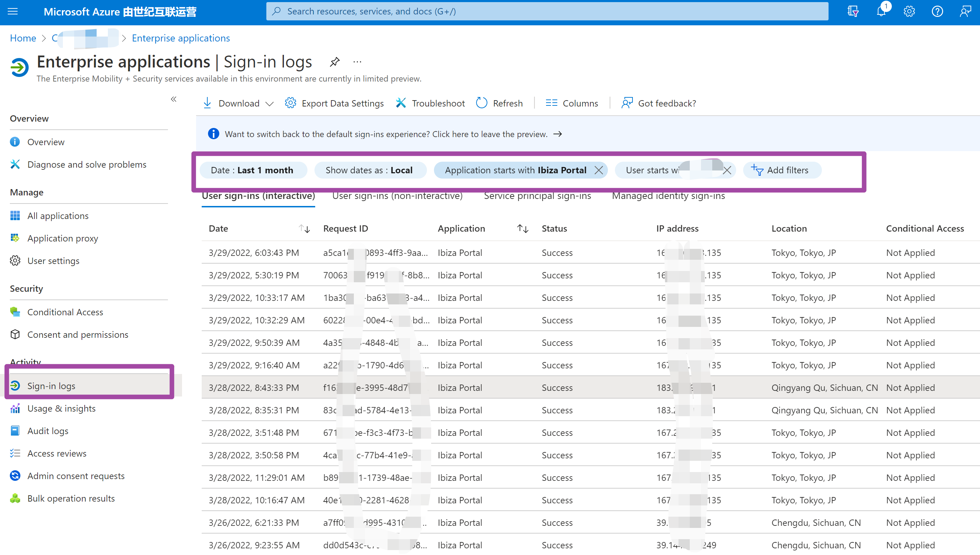Open the Service principal sign-ins tab
The image size is (980, 555).
pyautogui.click(x=537, y=196)
